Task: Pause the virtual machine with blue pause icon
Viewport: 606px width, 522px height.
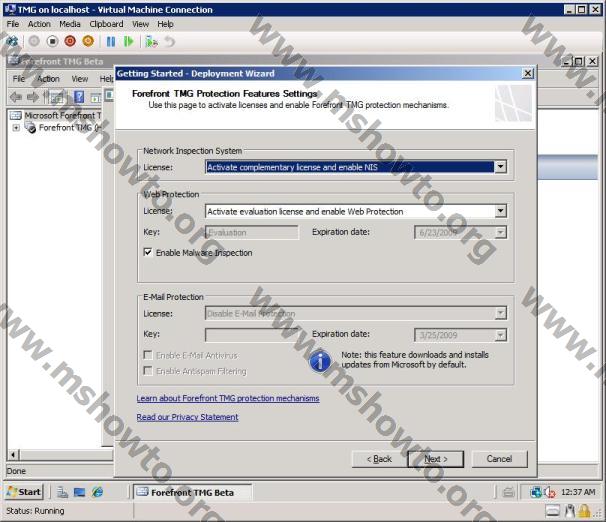Action: (x=111, y=41)
